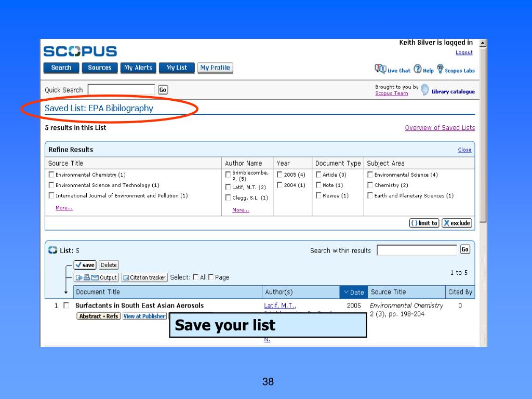Check year 2004 (1)
The image size is (532, 399).
[x=280, y=185]
